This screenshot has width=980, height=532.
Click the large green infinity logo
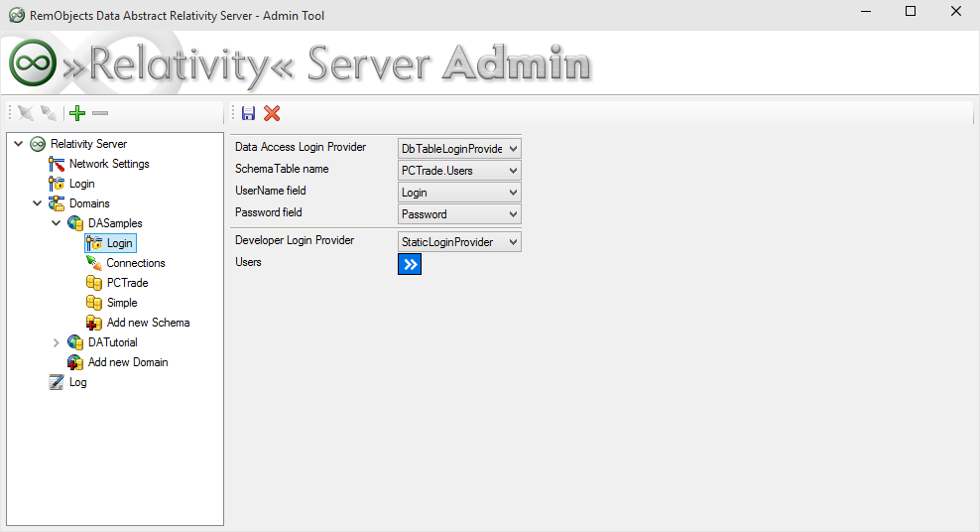pyautogui.click(x=33, y=63)
